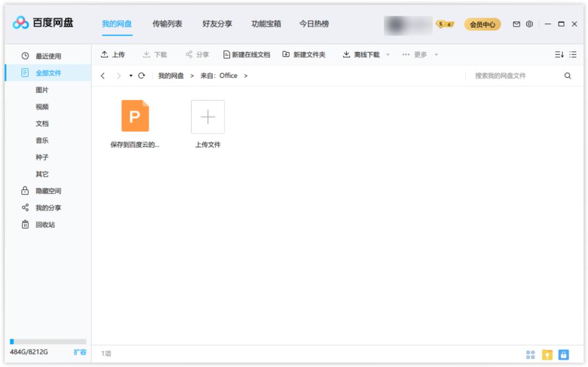The width and height of the screenshot is (588, 367).
Task: Click the yellow upload transfer icon bottom right
Action: [x=547, y=354]
